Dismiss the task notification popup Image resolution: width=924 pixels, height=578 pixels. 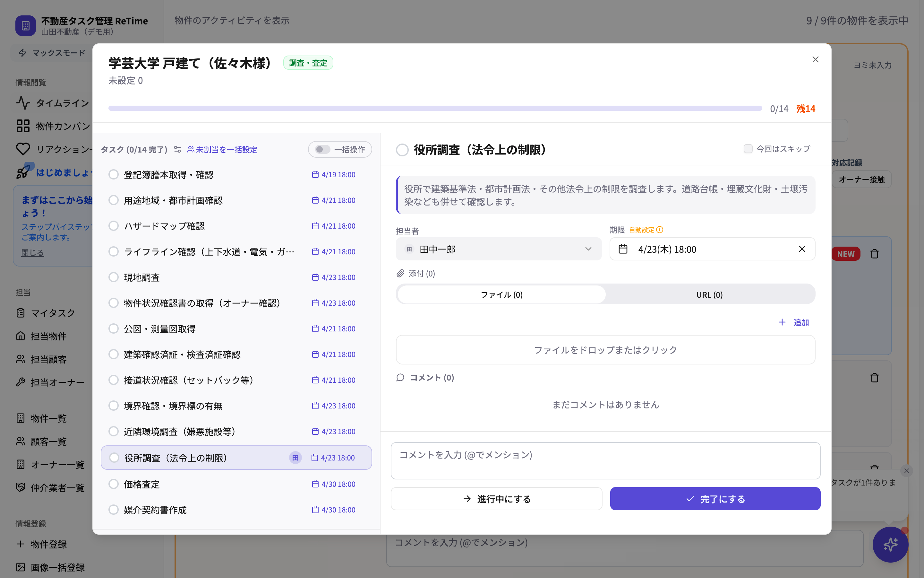[x=906, y=470]
